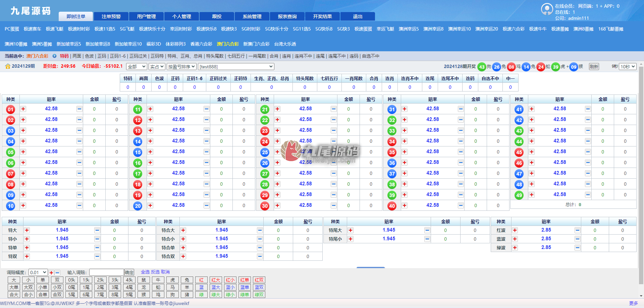Click the 刷新 button
The image size is (644, 308).
tap(594, 67)
